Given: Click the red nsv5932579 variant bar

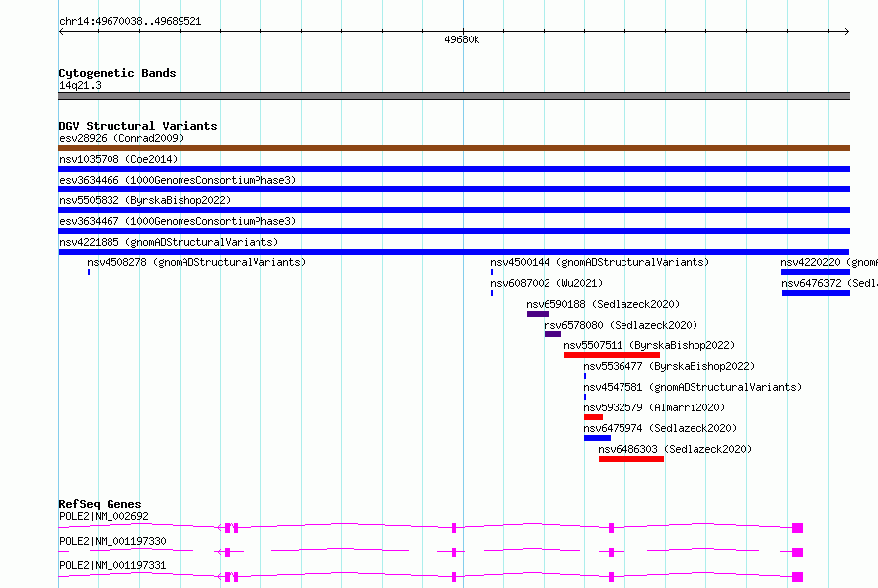Looking at the screenshot, I should [x=593, y=417].
